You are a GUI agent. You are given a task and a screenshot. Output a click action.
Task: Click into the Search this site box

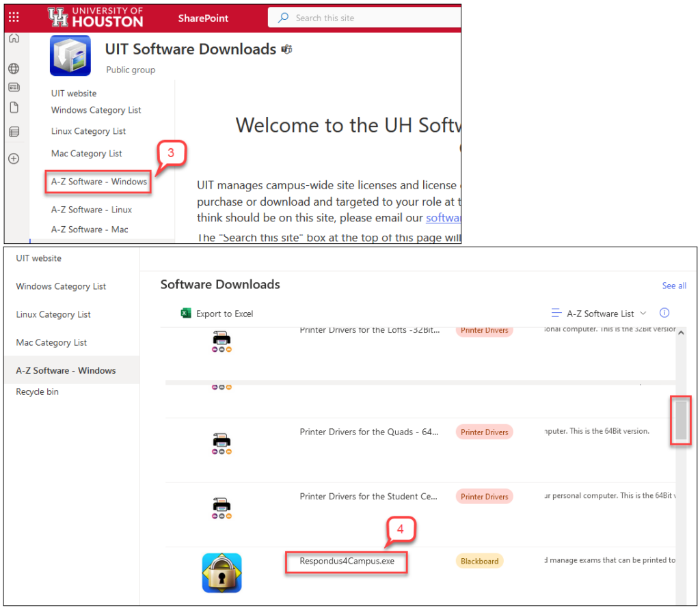click(362, 16)
